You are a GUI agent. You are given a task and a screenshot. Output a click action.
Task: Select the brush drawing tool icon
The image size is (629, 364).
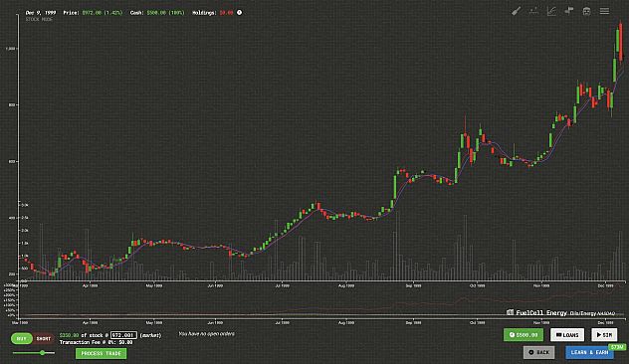[516, 11]
